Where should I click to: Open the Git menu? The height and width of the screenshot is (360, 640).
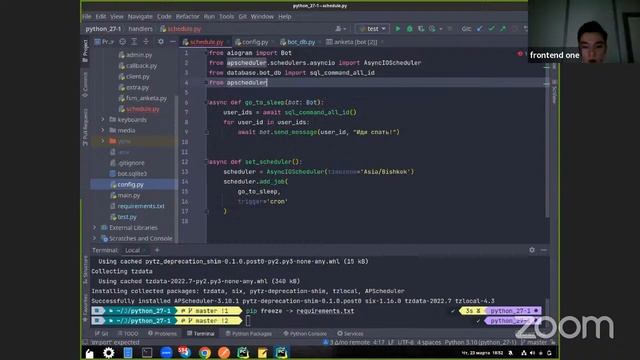point(242,16)
